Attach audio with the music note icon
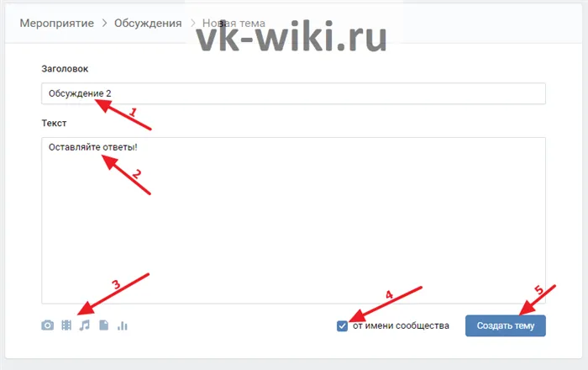The height and width of the screenshot is (370, 588). [85, 325]
